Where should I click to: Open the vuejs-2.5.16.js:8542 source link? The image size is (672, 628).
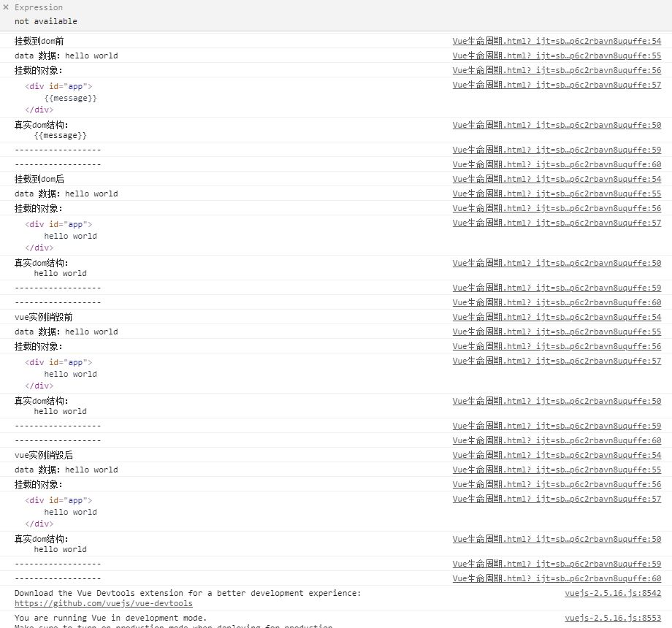coord(613,593)
